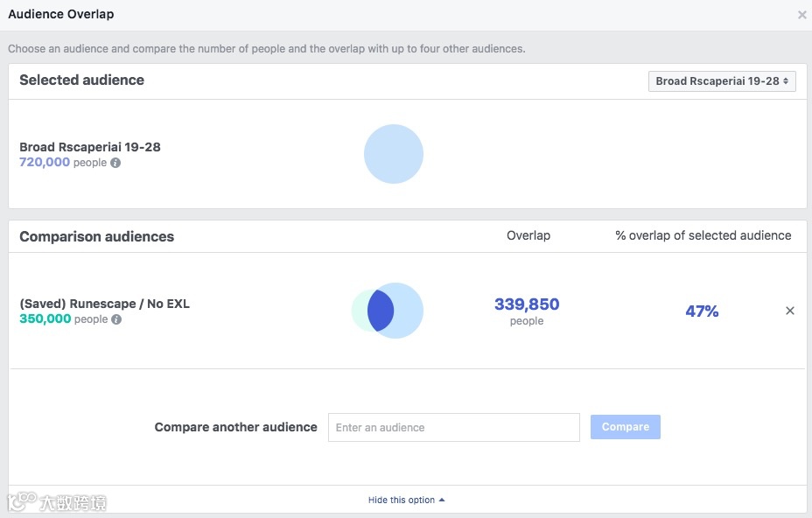Image resolution: width=812 pixels, height=518 pixels.
Task: Click info icon beside 350,000 people
Action: (x=116, y=319)
